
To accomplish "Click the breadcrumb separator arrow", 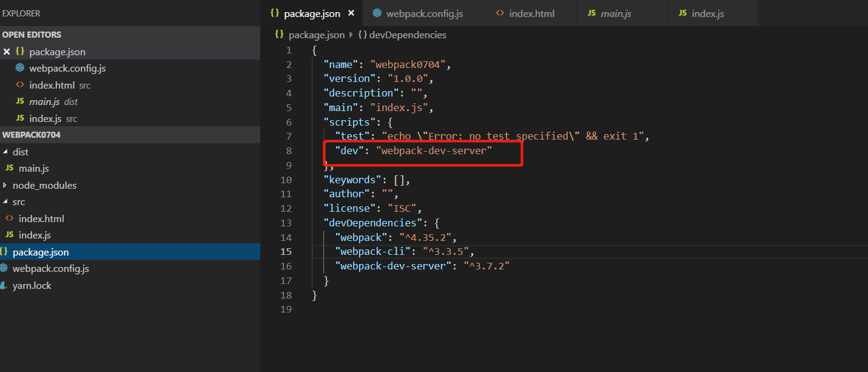I will pyautogui.click(x=351, y=35).
